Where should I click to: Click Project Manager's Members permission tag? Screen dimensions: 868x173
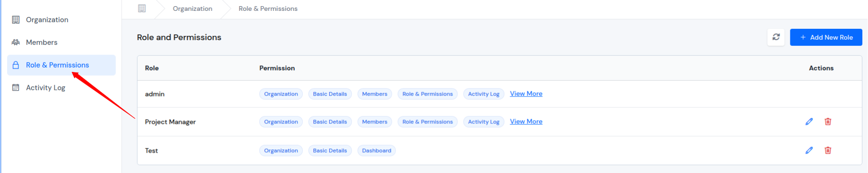pos(375,121)
